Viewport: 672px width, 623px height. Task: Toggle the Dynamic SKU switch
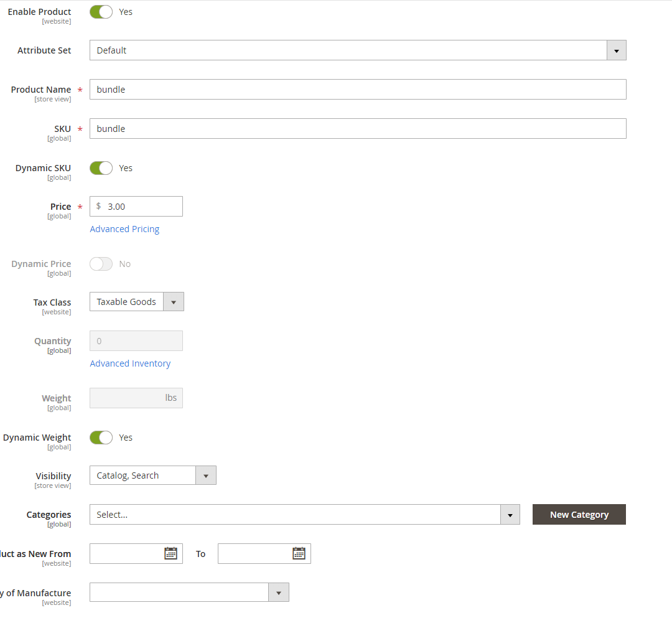101,168
